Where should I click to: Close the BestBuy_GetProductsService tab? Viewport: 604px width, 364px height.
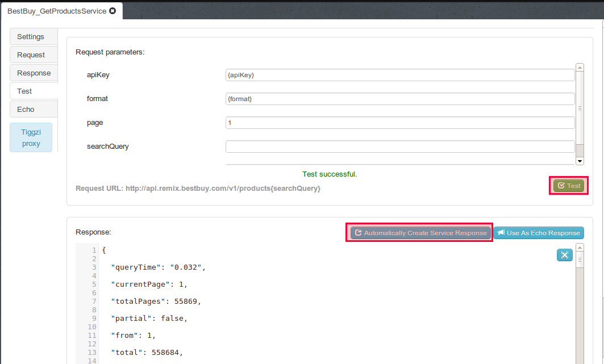click(113, 11)
